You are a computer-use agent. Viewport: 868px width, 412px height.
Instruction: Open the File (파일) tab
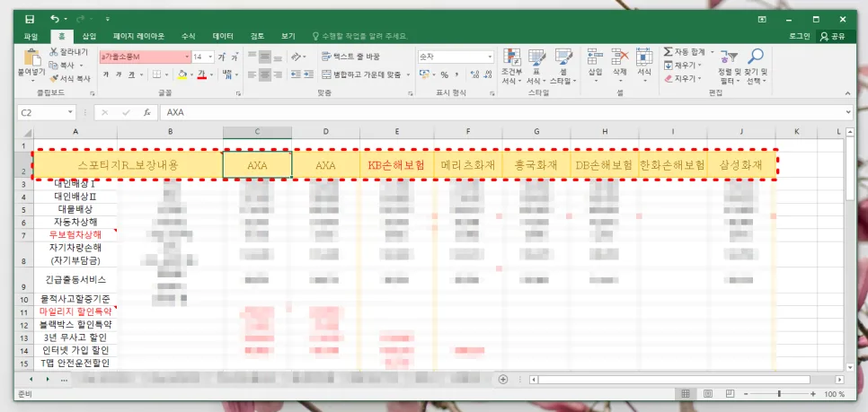tap(31, 37)
